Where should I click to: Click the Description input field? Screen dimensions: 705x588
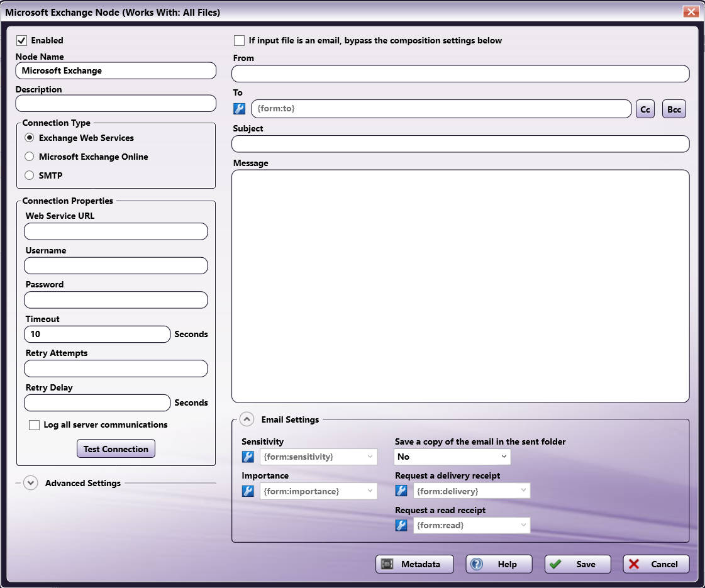[116, 103]
